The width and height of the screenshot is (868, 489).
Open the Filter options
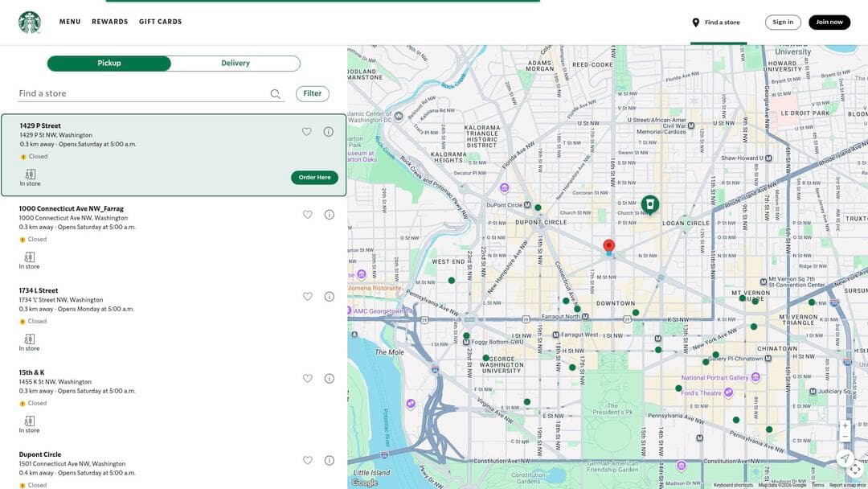312,94
